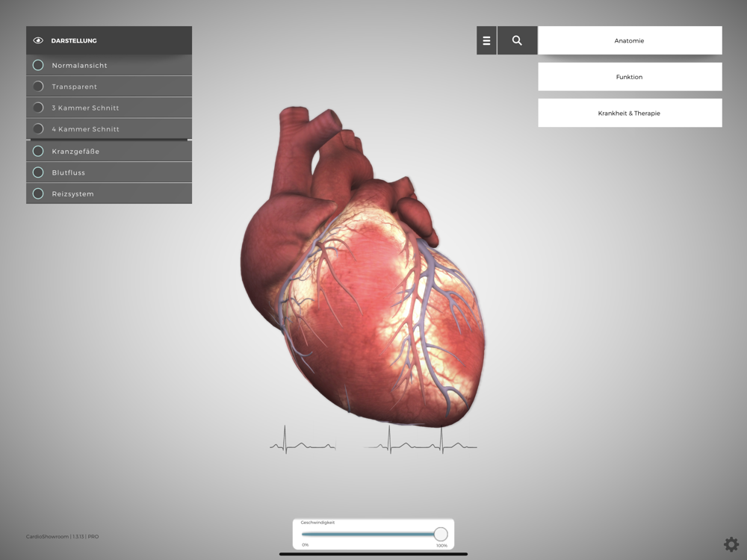747x560 pixels.
Task: Open the Anatomie section
Action: pos(629,41)
